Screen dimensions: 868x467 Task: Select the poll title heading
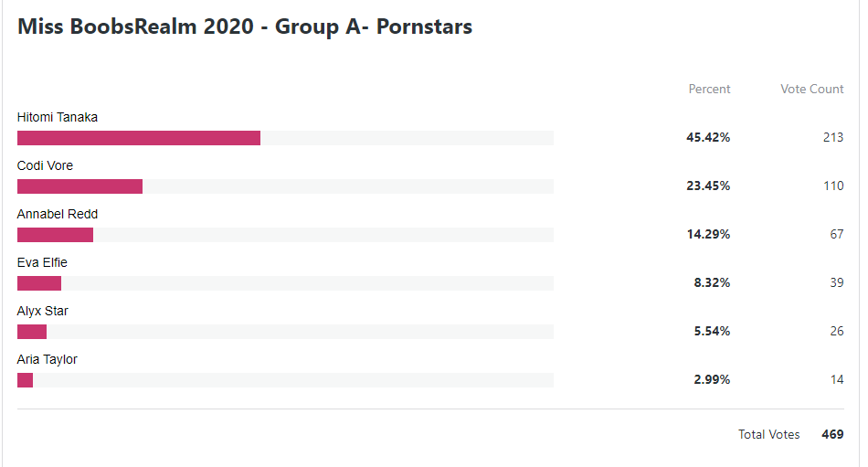coord(245,27)
